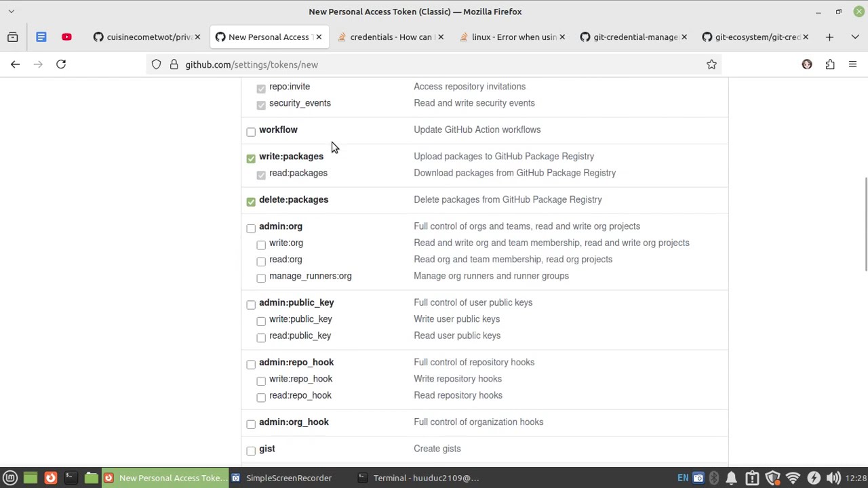Click 'Create gists' description text
This screenshot has width=868, height=488.
[x=437, y=449]
